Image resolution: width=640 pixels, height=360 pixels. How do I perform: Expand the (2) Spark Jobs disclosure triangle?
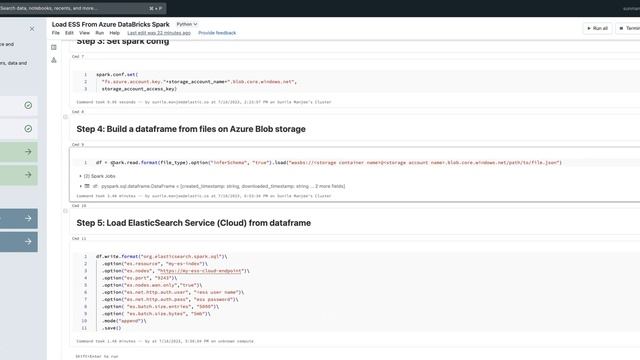click(80, 176)
